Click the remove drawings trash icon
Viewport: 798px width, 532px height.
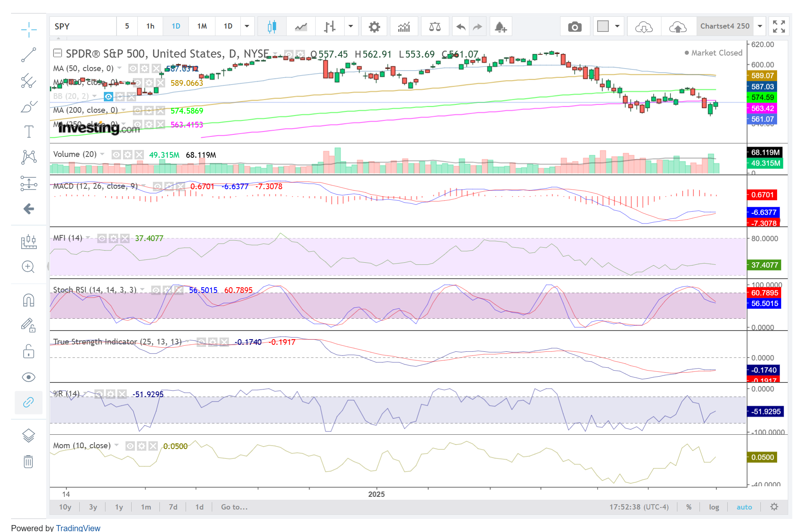pyautogui.click(x=29, y=462)
